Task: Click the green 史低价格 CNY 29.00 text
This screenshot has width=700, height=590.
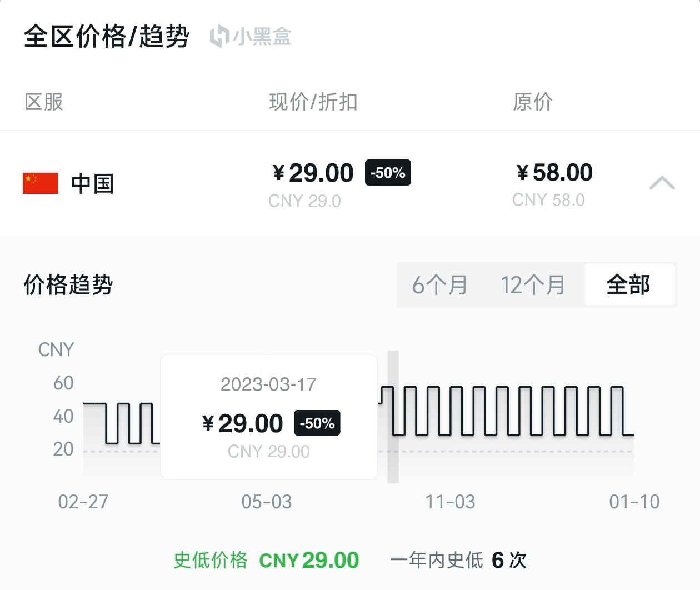Action: pos(266,560)
